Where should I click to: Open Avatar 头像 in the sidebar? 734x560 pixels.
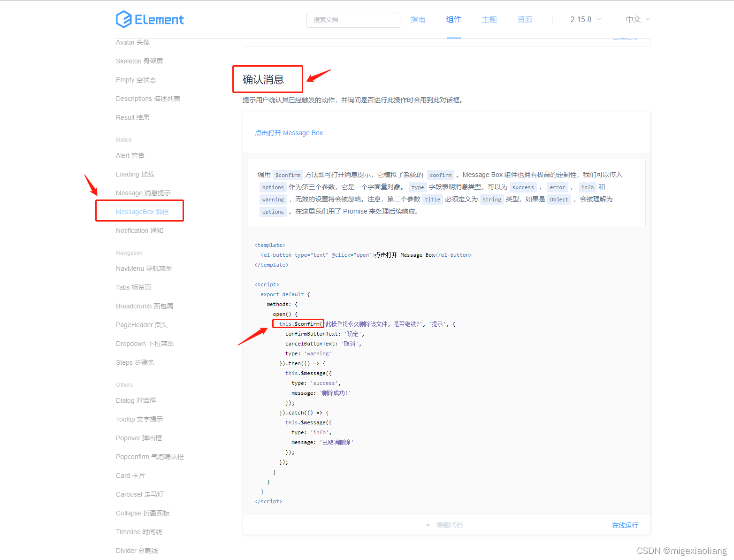click(x=133, y=42)
